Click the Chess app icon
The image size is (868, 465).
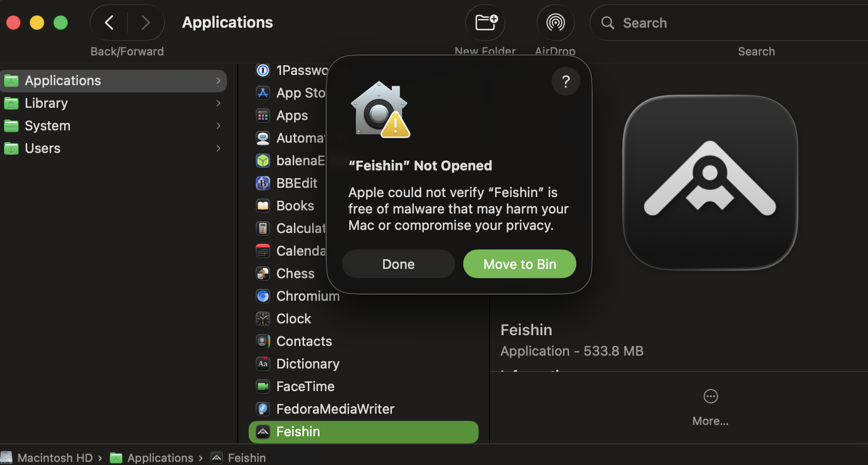click(x=263, y=274)
